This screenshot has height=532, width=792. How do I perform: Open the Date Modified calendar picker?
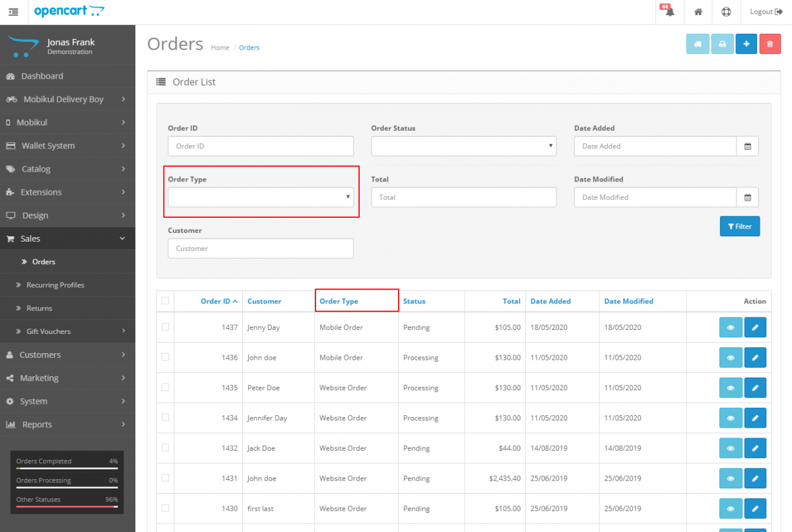point(748,197)
